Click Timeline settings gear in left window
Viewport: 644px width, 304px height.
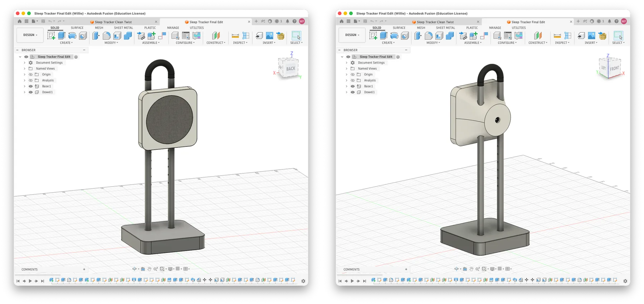pos(303,281)
